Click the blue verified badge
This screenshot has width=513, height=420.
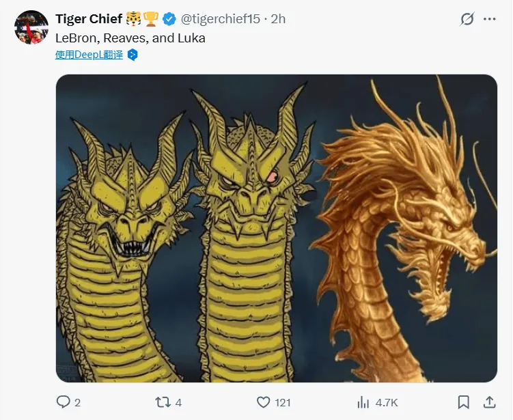pyautogui.click(x=169, y=19)
